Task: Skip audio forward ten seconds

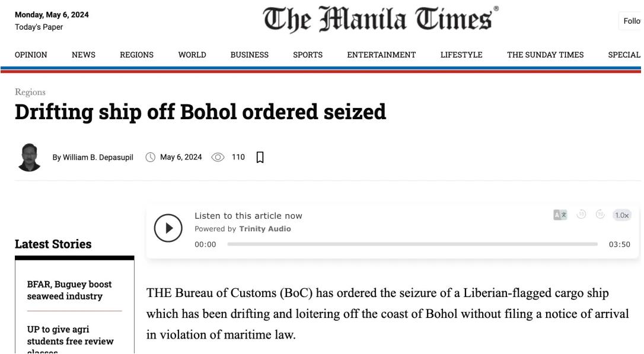Action: [x=600, y=215]
